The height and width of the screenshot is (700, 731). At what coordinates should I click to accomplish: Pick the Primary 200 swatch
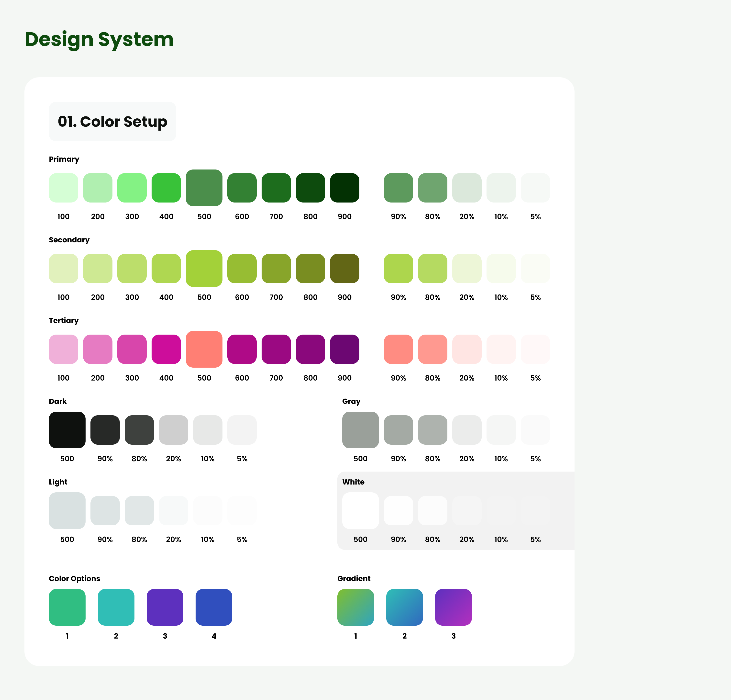(x=98, y=188)
